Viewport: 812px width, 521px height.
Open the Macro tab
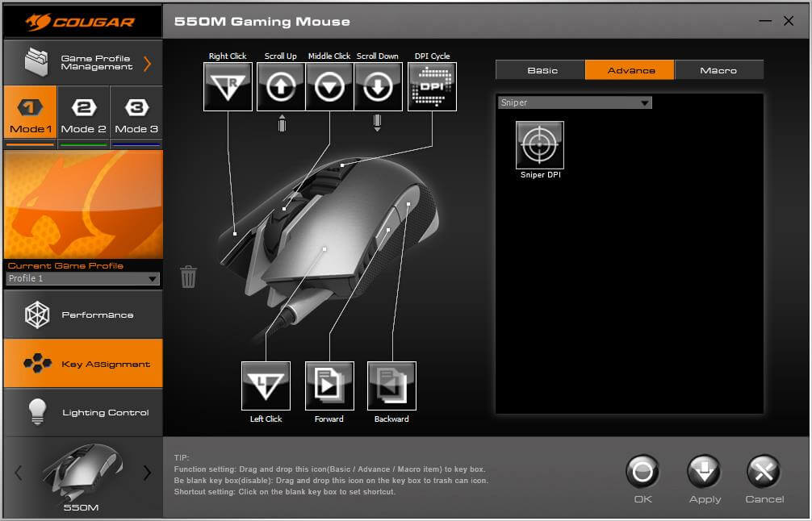(x=718, y=70)
